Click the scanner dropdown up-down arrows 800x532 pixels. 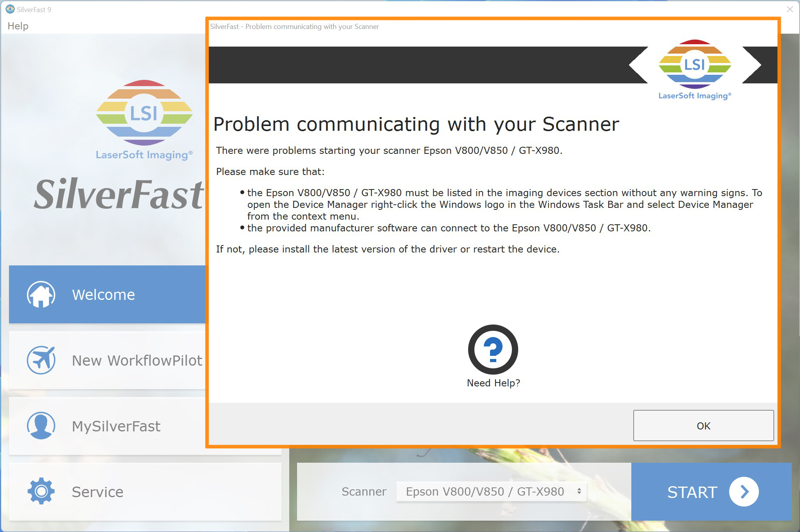click(579, 491)
